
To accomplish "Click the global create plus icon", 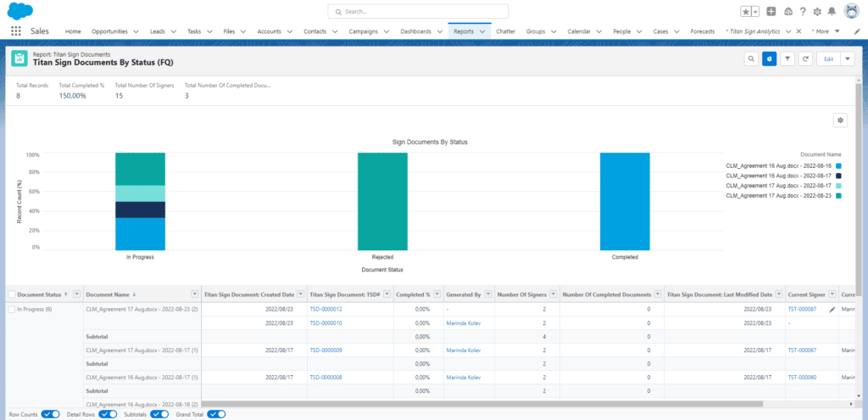I will pos(771,12).
